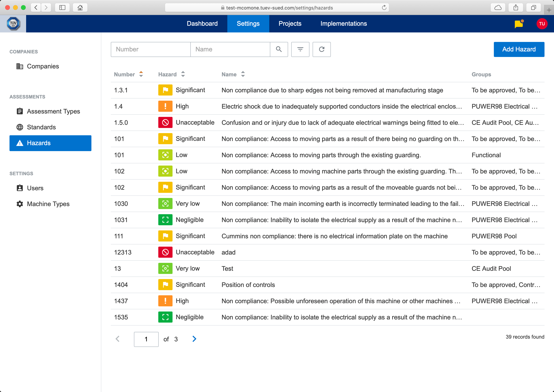
Task: Open the filter options icon
Action: click(x=300, y=49)
